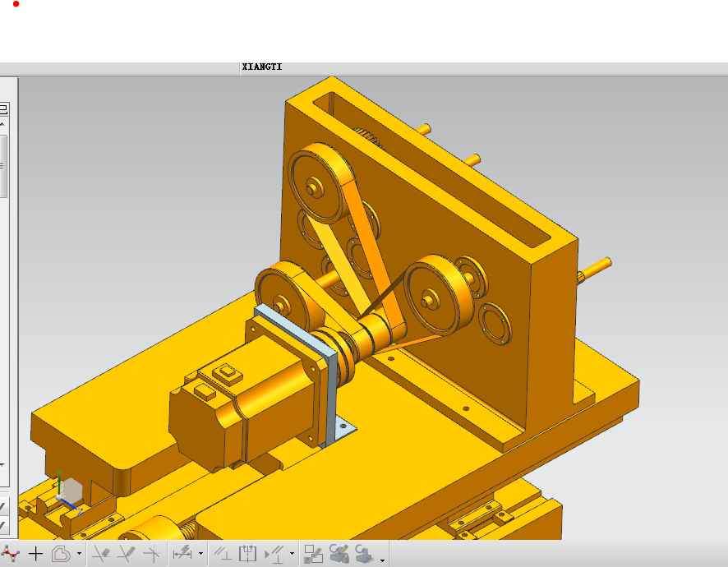Choose the Inferred Dimensions tool
The width and height of the screenshot is (728, 567).
(x=182, y=552)
